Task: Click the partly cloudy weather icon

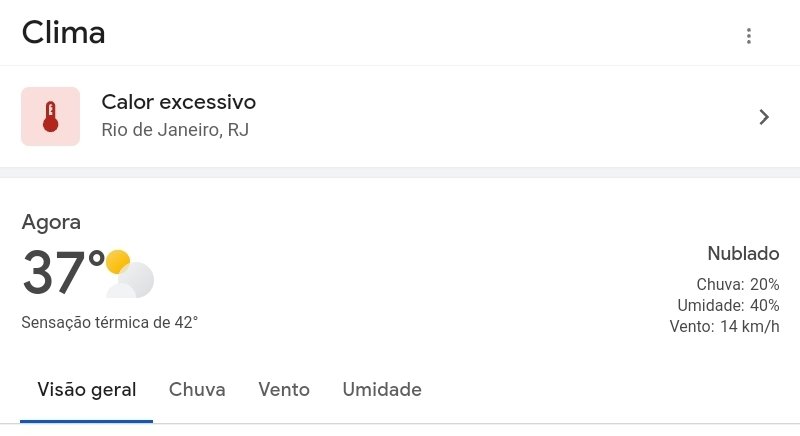Action: [130, 273]
